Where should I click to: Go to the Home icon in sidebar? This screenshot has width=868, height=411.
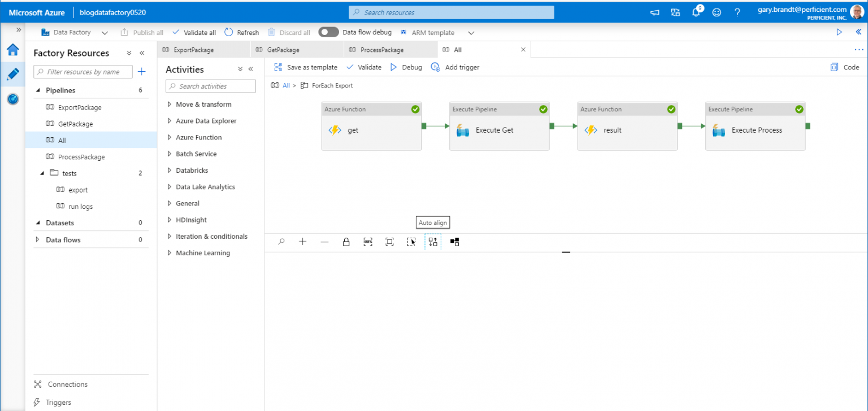[x=13, y=50]
